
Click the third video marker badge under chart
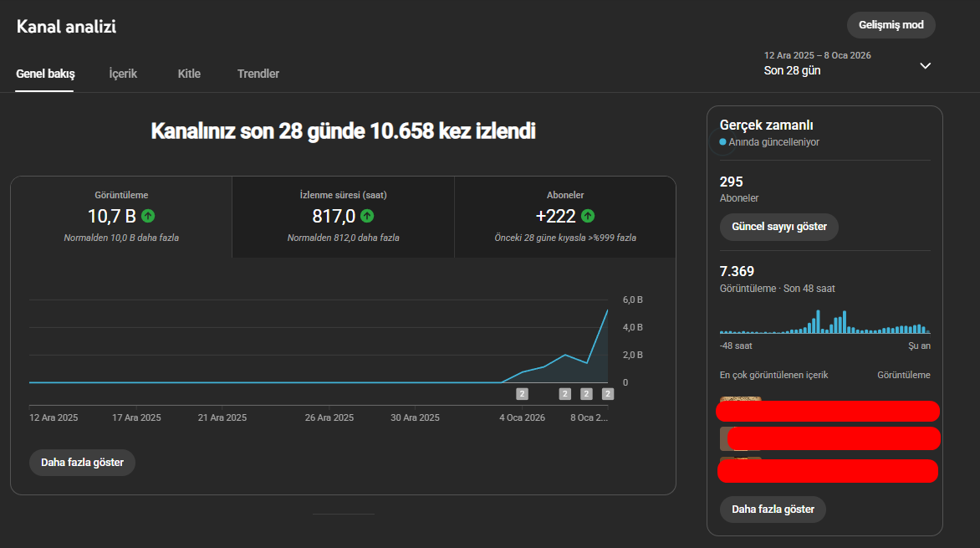point(586,393)
